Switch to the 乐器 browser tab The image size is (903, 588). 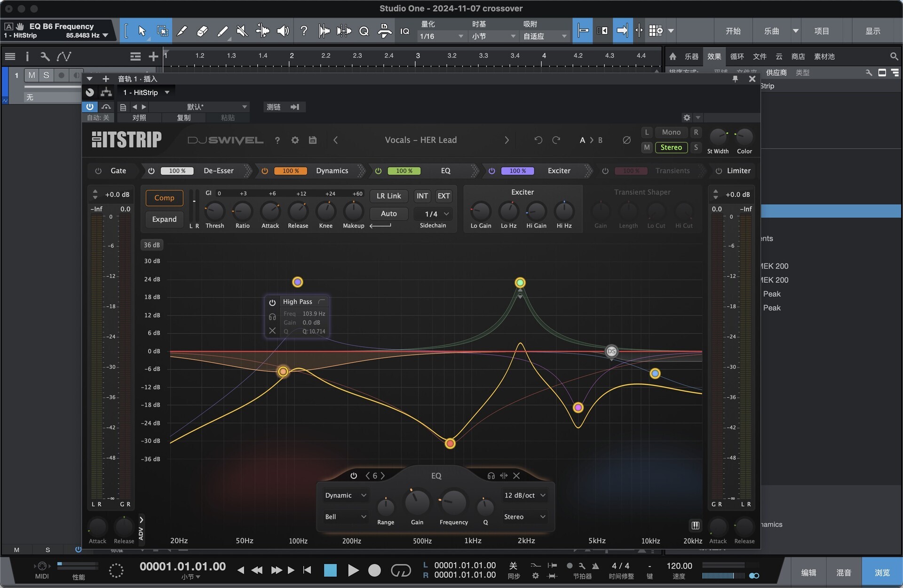pos(691,56)
